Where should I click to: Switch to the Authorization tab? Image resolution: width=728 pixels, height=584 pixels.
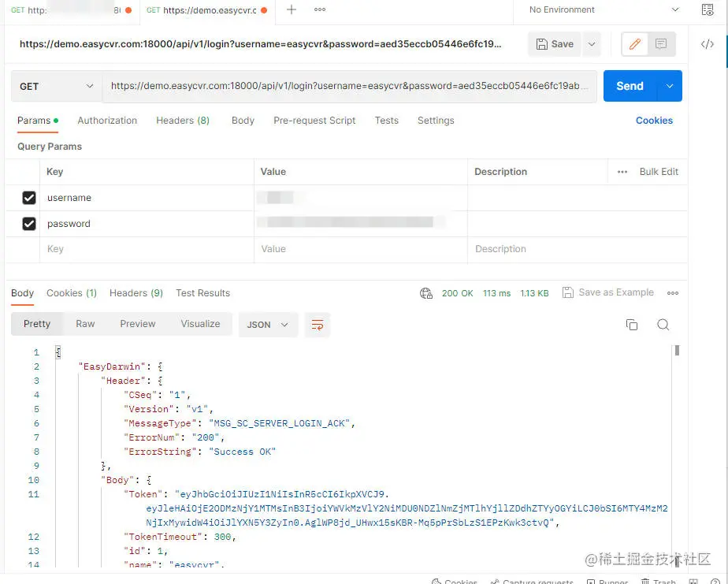[107, 121]
